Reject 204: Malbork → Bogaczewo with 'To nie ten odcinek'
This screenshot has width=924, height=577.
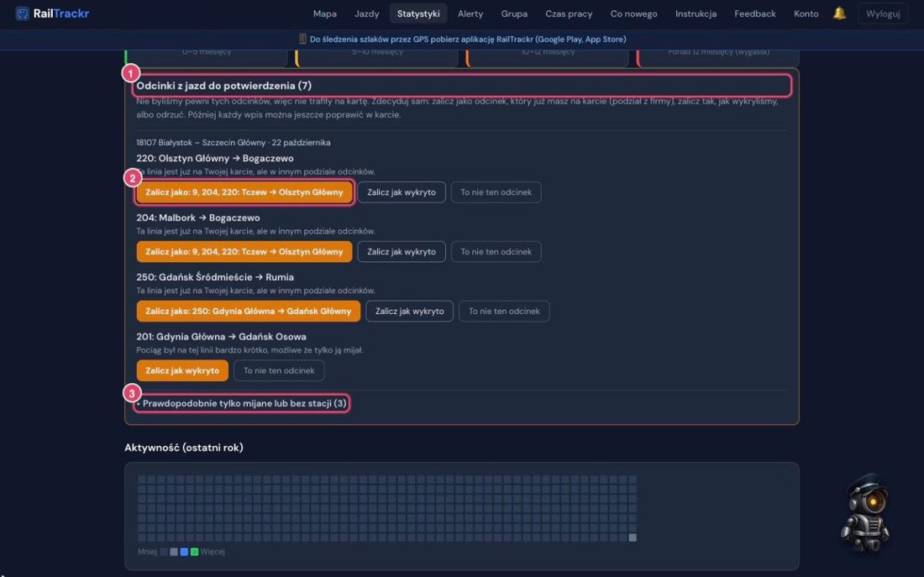tap(496, 252)
